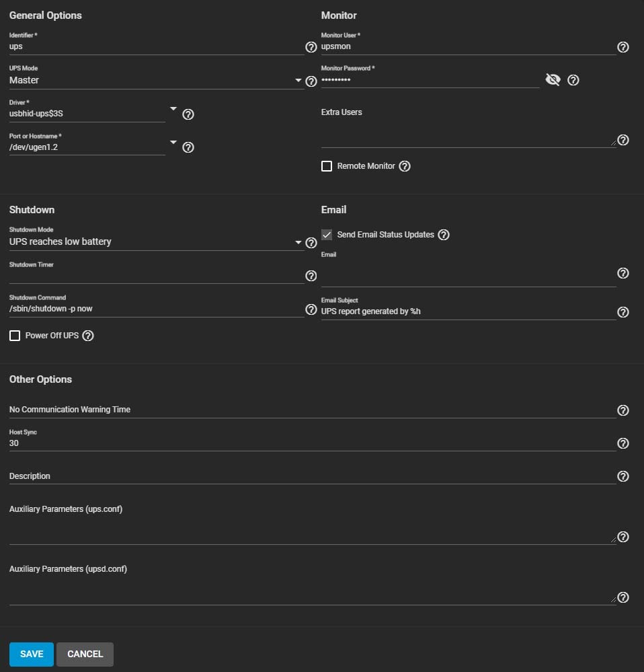
Task: Open help for Shutdown Command field
Action: coord(311,309)
